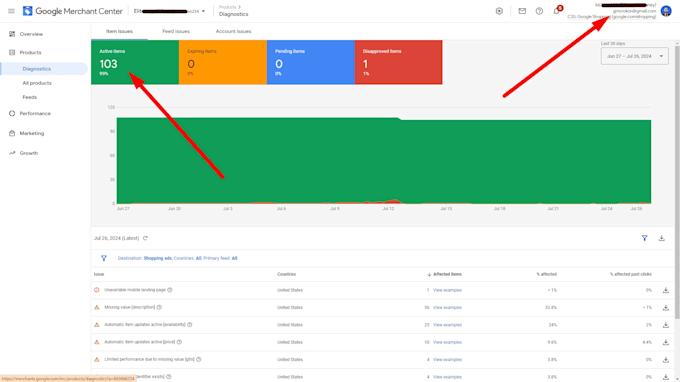The width and height of the screenshot is (680, 382).
Task: Download Unavailable mobile landing page issue
Action: 666,290
